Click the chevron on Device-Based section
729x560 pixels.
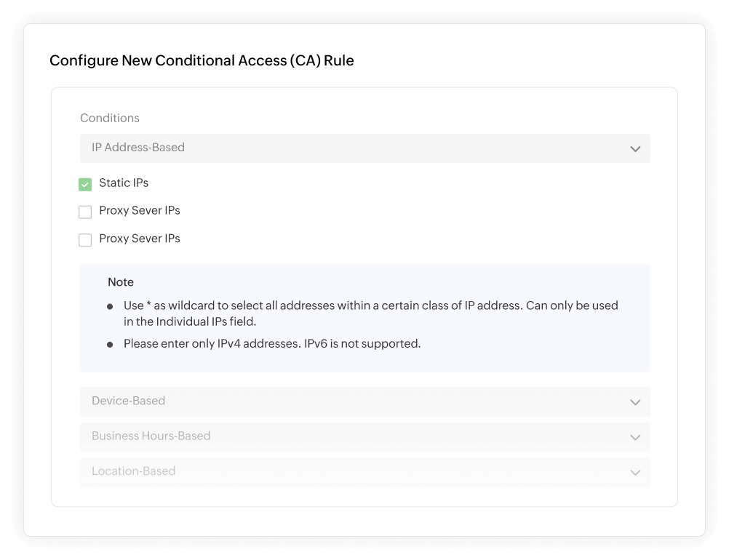pos(634,401)
